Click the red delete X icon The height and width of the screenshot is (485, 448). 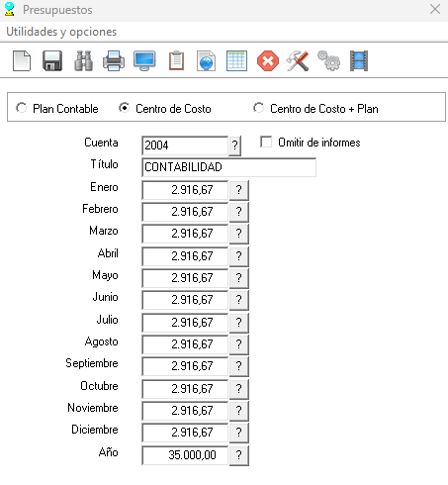pos(268,61)
